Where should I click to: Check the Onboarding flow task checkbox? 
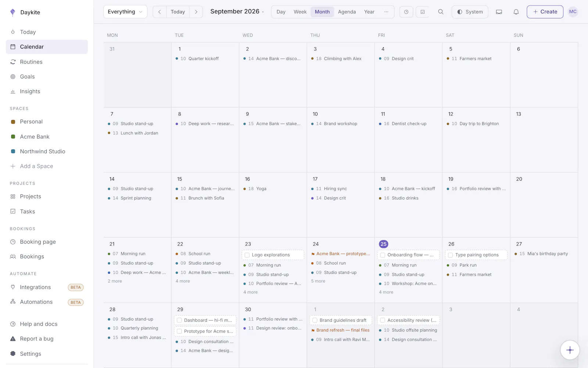tap(383, 255)
